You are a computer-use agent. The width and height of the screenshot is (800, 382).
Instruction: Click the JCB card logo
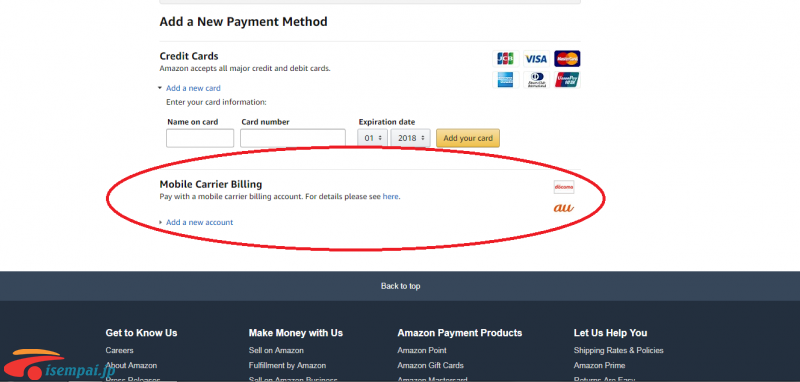(x=506, y=59)
